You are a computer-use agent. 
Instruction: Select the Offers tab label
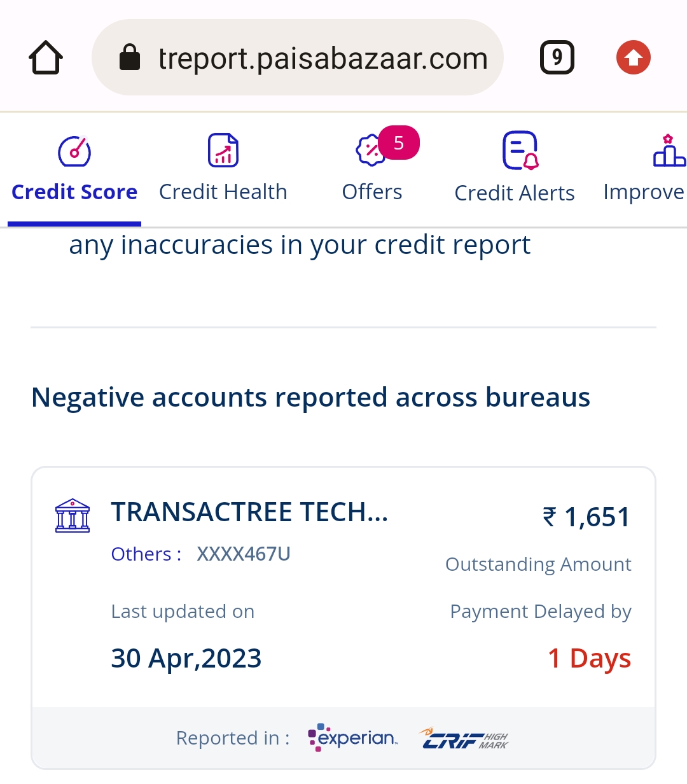coord(372,192)
